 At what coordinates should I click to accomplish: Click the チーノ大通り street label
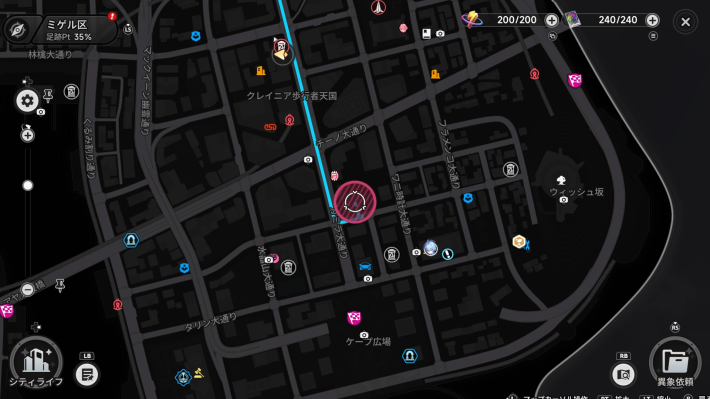click(341, 136)
